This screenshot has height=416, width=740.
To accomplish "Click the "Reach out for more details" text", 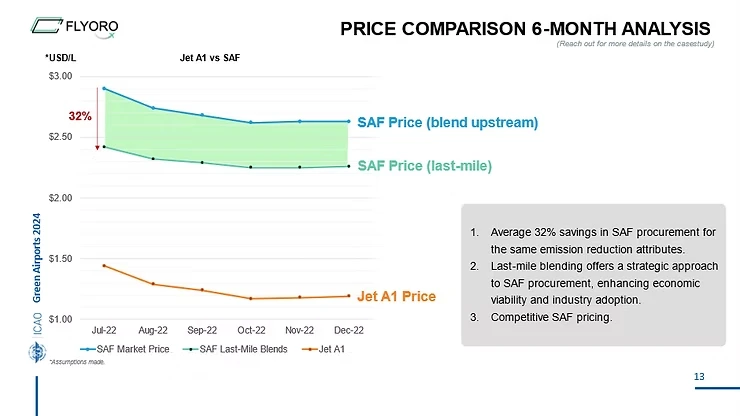I will (634, 42).
